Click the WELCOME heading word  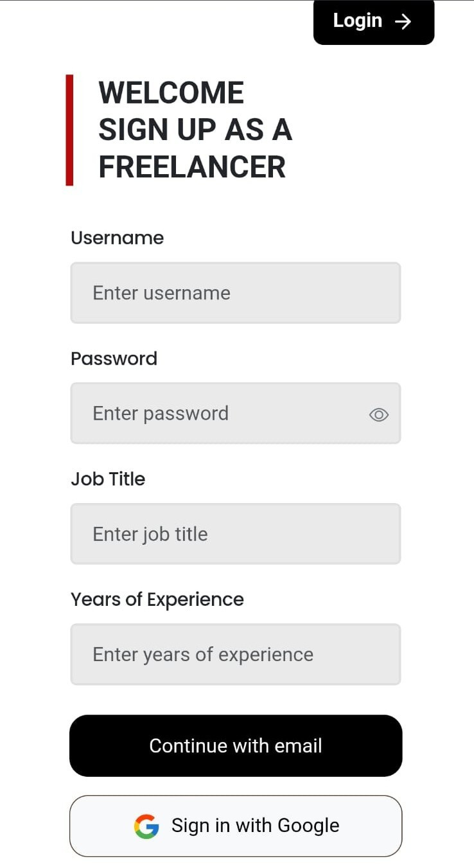click(x=171, y=93)
